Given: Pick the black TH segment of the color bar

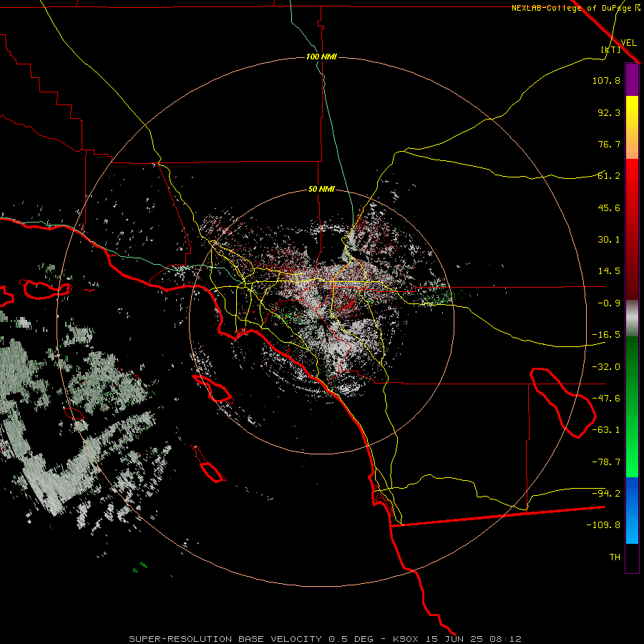Looking at the screenshot, I should pos(632,557).
